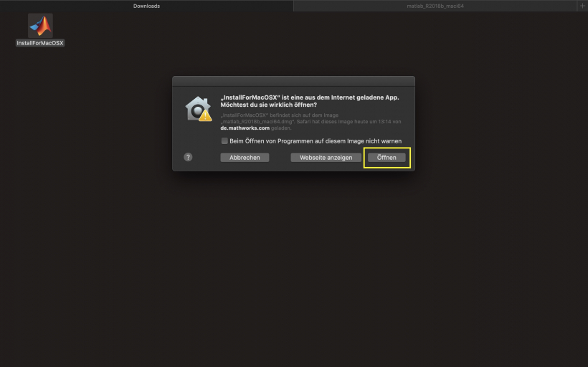
Task: Click the yellow warning triangle badge
Action: pos(206,115)
